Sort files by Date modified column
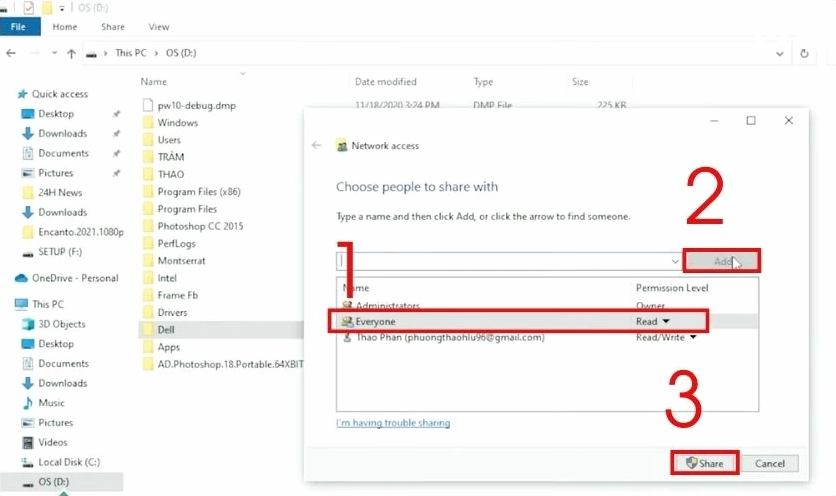The image size is (836, 496). pos(385,82)
